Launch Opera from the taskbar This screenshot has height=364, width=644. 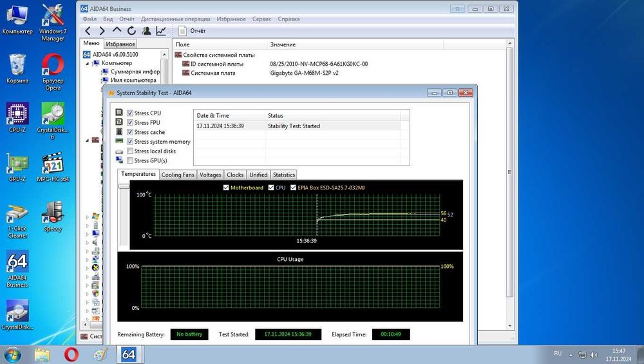[x=71, y=354]
